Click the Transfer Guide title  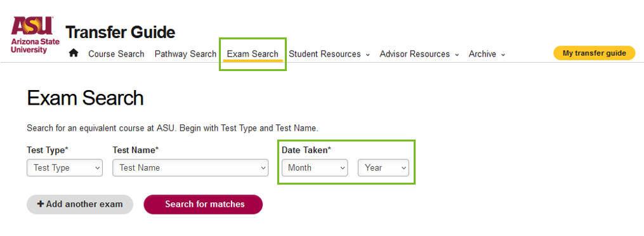121,32
